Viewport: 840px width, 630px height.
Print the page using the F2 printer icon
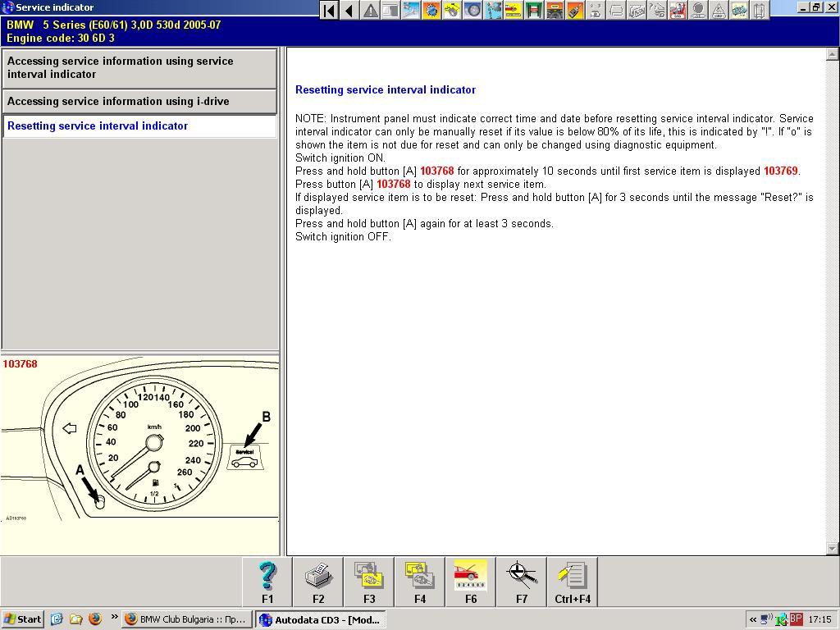(x=318, y=582)
